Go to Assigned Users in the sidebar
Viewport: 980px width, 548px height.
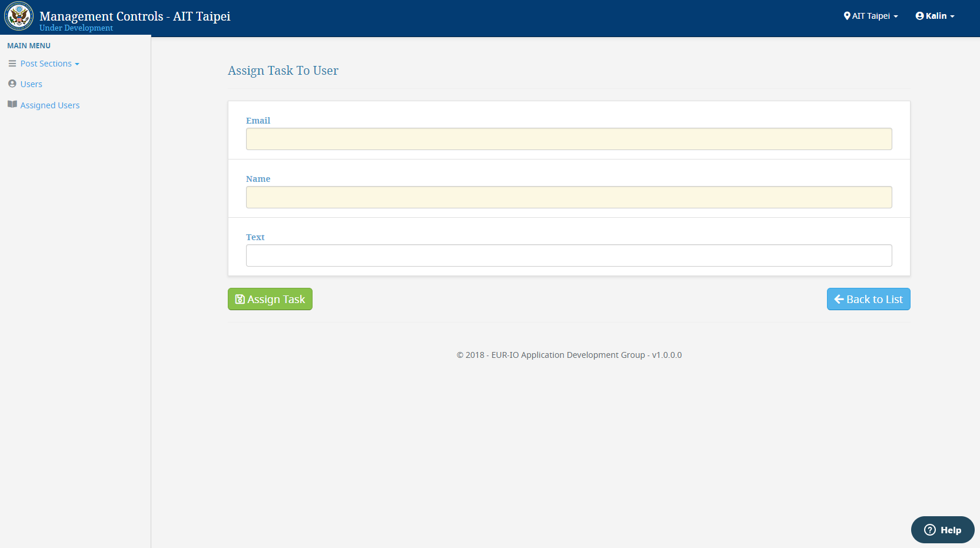(50, 105)
